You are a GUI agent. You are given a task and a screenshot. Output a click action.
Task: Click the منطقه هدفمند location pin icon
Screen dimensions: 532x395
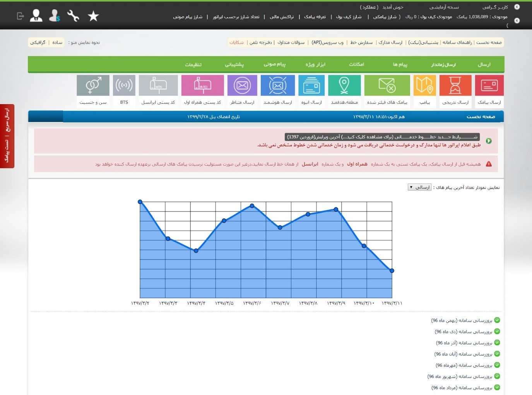click(x=344, y=86)
